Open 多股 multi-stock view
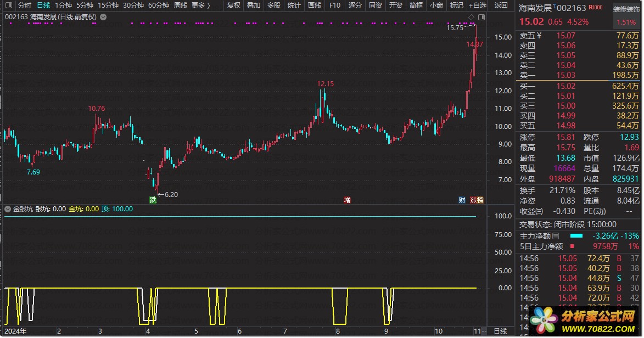Screen dimensions: 644x338 274,5
